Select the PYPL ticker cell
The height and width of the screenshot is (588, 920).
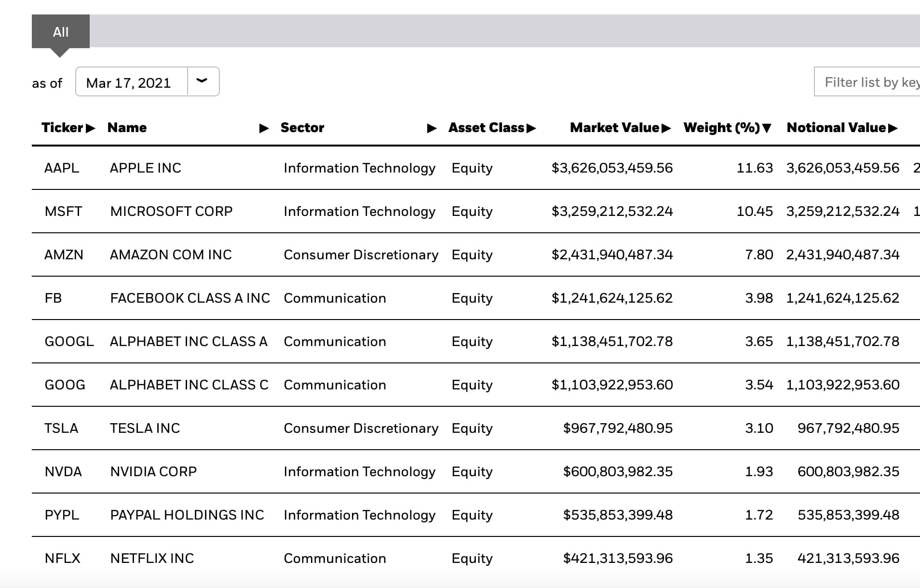[62, 515]
